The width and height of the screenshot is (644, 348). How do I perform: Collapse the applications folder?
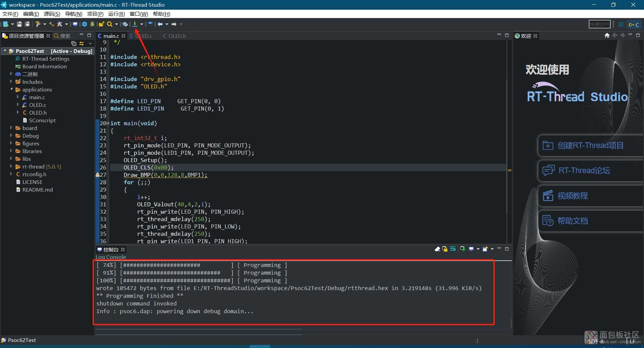point(11,89)
